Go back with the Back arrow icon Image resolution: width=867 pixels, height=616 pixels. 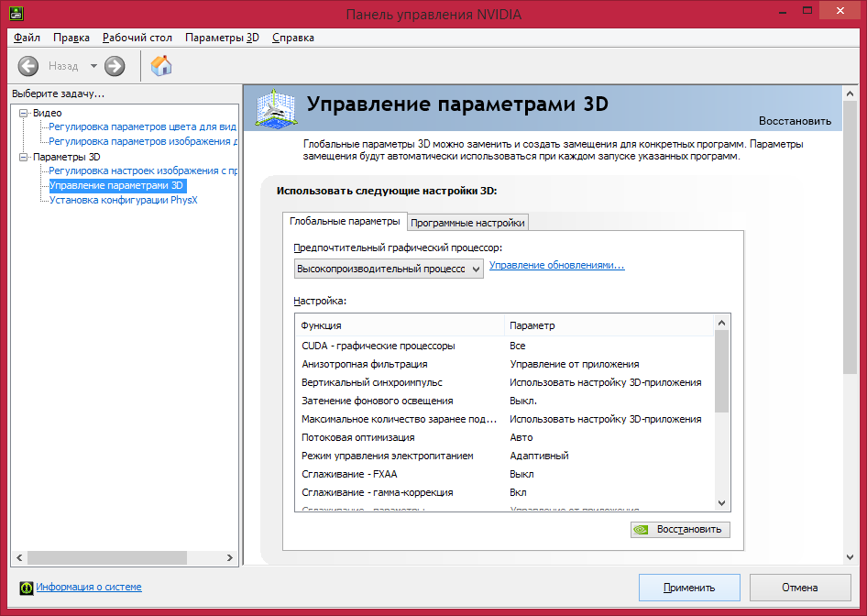tap(28, 66)
